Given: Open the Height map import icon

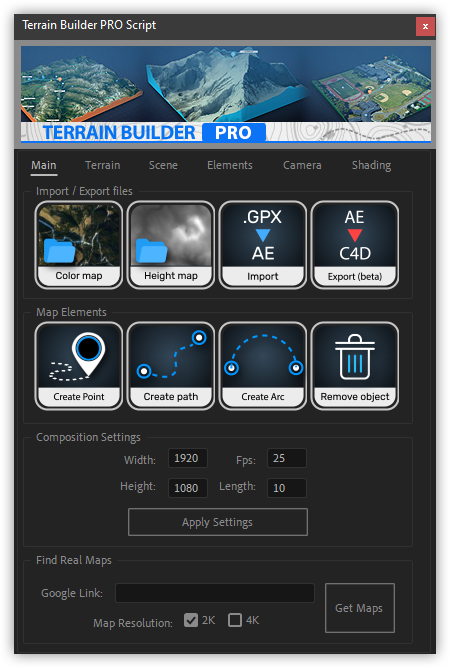Looking at the screenshot, I should 170,245.
